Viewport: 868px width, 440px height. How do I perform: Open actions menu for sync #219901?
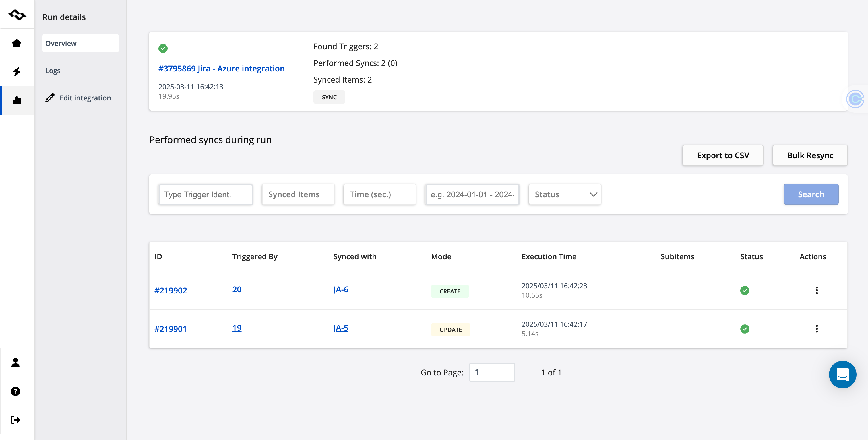[x=817, y=329]
